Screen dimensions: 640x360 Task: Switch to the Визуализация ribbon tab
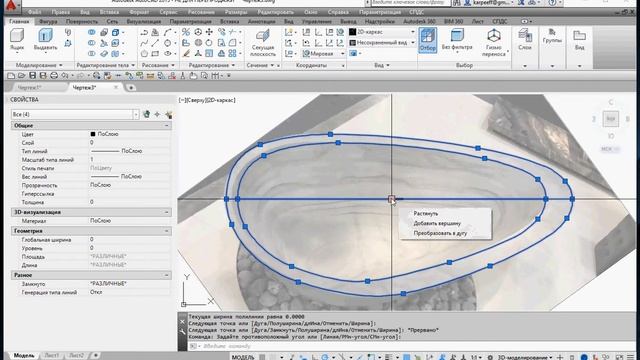tap(144, 21)
